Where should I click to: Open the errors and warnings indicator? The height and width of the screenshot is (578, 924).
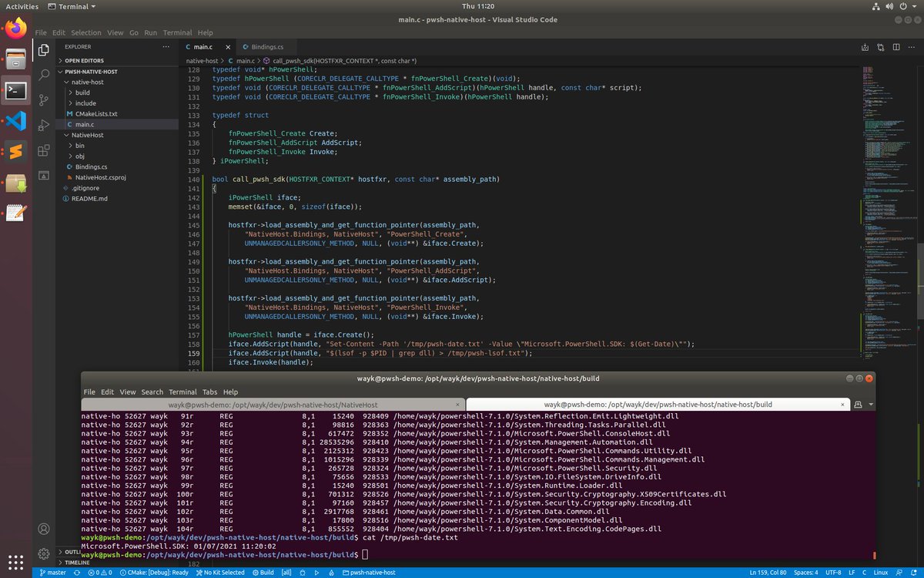[99, 573]
